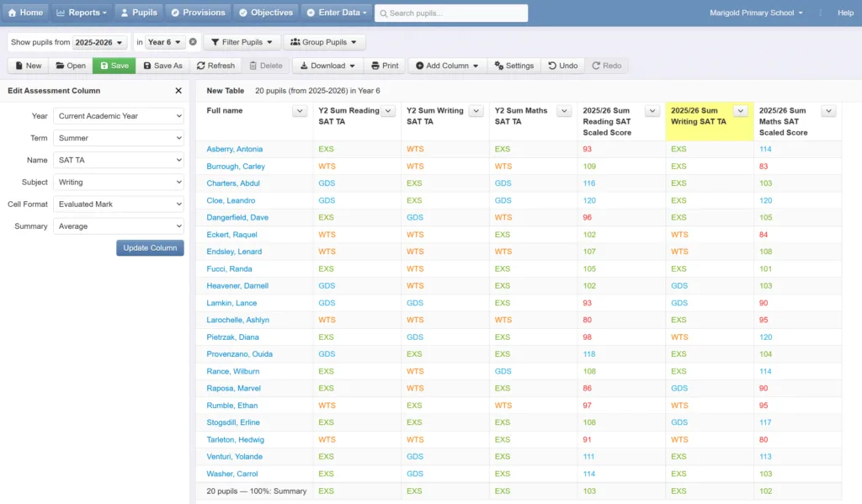Open Full name column options chevron
This screenshot has width=862, height=504.
[x=300, y=111]
